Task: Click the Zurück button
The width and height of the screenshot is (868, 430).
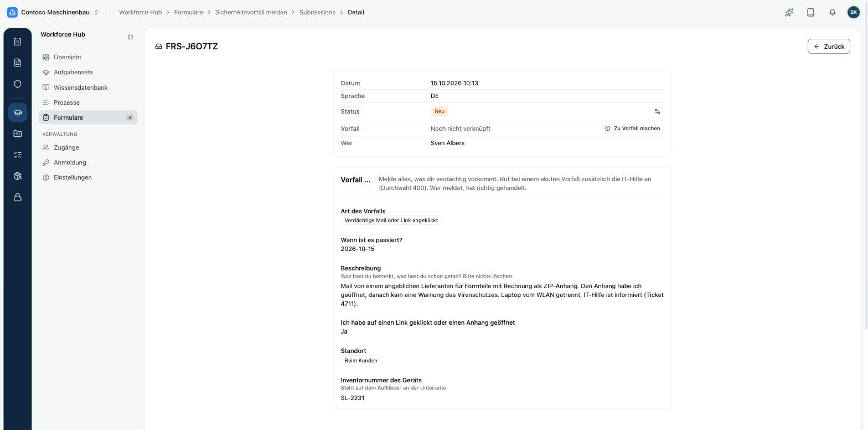Action: click(829, 47)
